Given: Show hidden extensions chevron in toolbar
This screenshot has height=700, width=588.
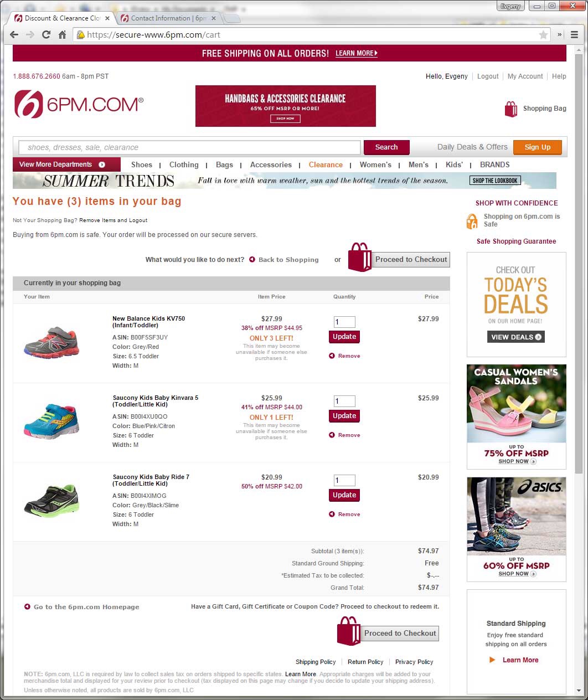Looking at the screenshot, I should 560,34.
